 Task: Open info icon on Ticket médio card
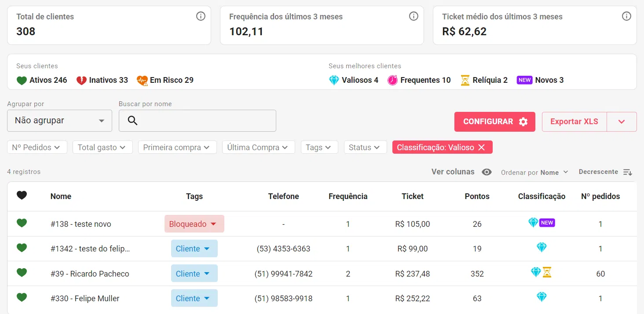[626, 16]
